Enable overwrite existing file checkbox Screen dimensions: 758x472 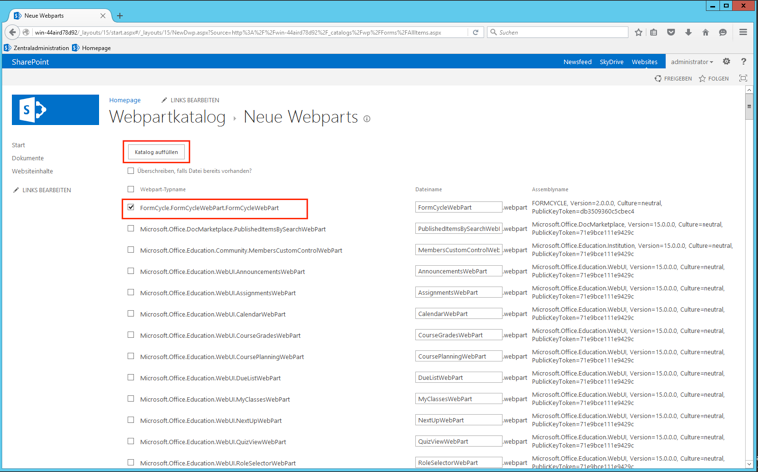pyautogui.click(x=130, y=171)
